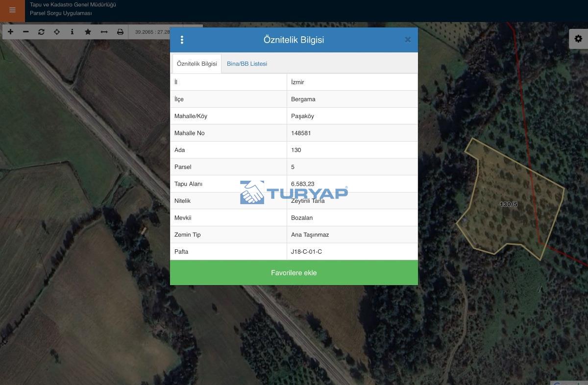Viewport: 588px width, 385px height.
Task: Click the Mahalle/Köy label
Action: point(191,116)
